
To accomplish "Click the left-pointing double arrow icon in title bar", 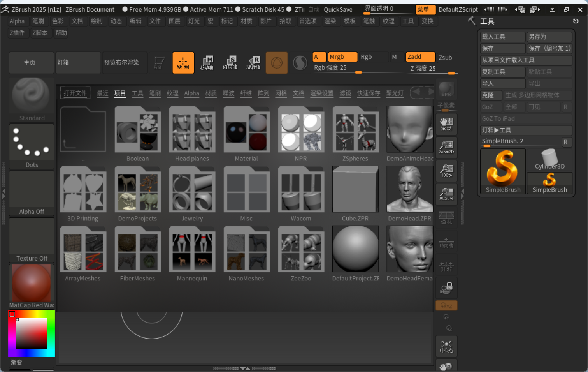I will coord(489,9).
